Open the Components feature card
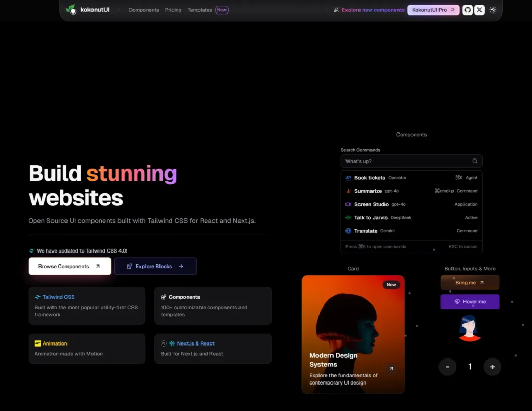Viewport: 532px width, 411px height. coord(213,306)
